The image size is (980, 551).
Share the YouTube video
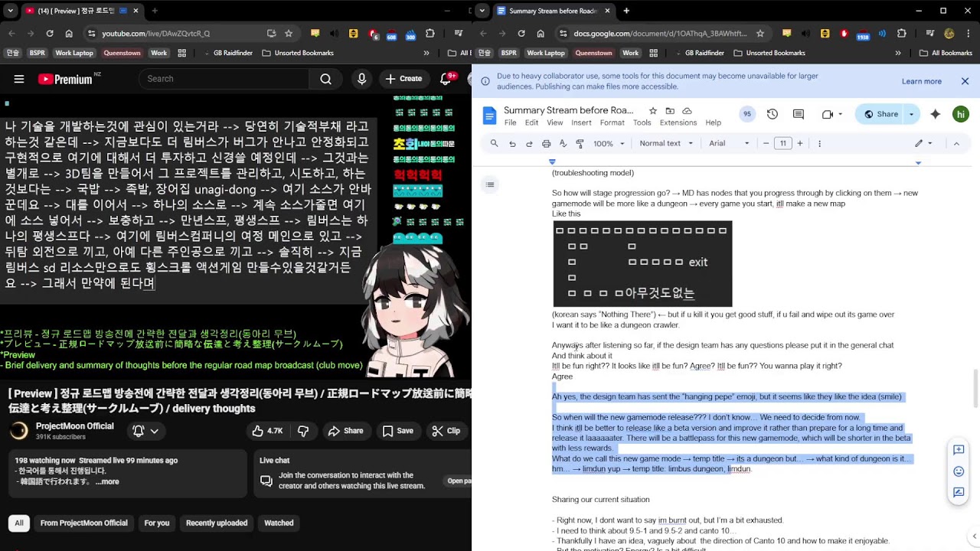click(345, 431)
